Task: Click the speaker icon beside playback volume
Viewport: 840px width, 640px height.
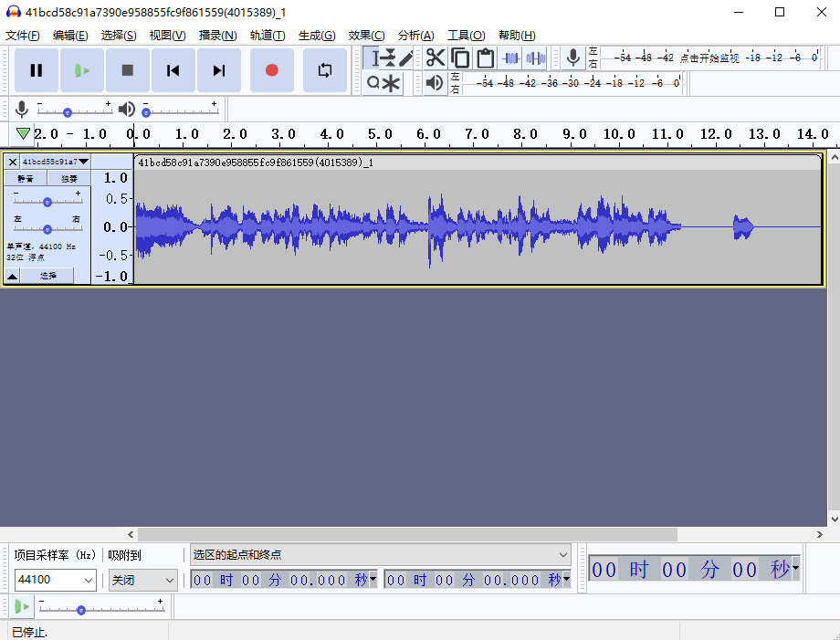Action: tap(126, 110)
